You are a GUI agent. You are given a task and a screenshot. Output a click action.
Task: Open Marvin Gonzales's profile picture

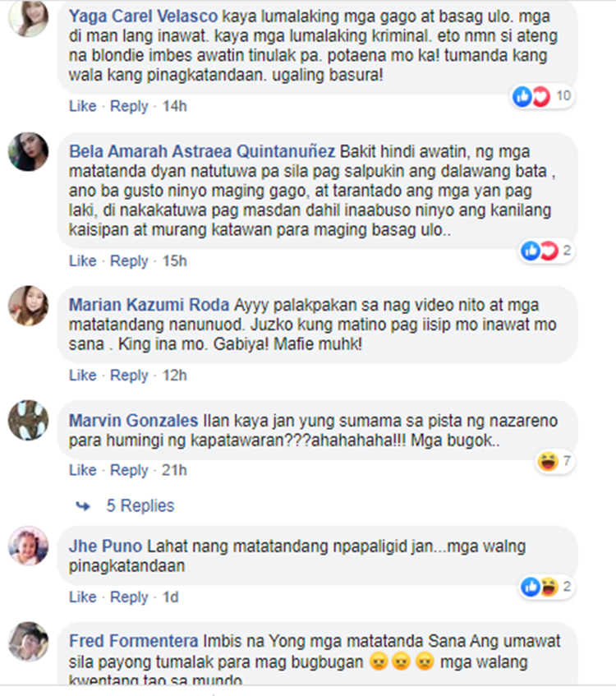point(29,421)
